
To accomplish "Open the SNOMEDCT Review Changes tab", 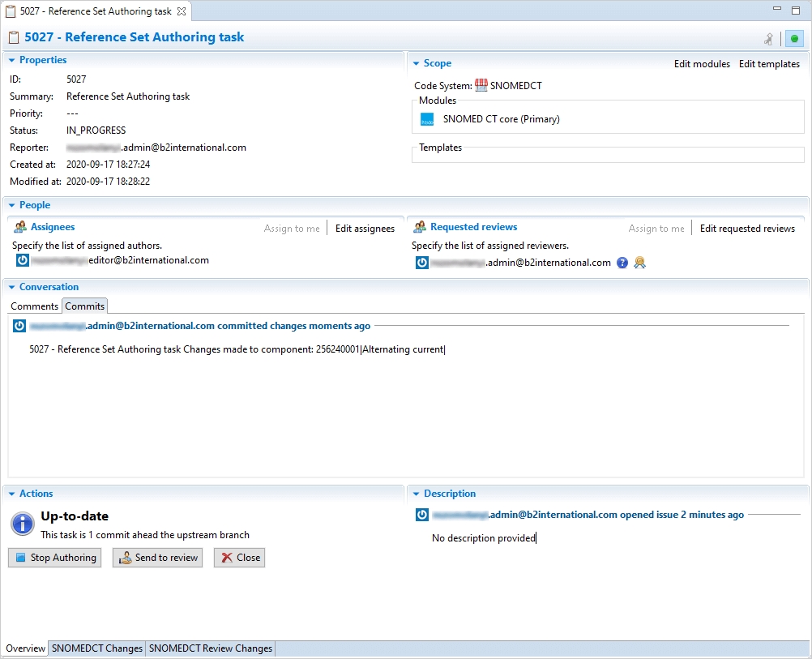I will [211, 648].
